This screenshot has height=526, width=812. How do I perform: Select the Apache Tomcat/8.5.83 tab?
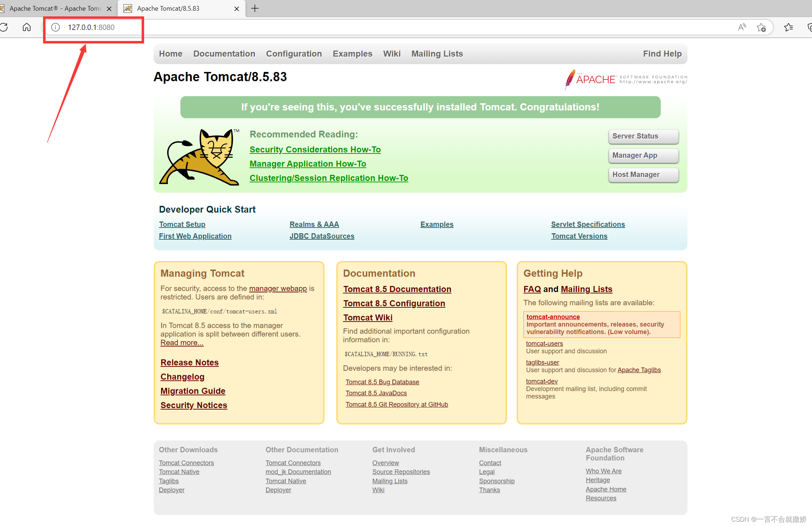[x=181, y=9]
